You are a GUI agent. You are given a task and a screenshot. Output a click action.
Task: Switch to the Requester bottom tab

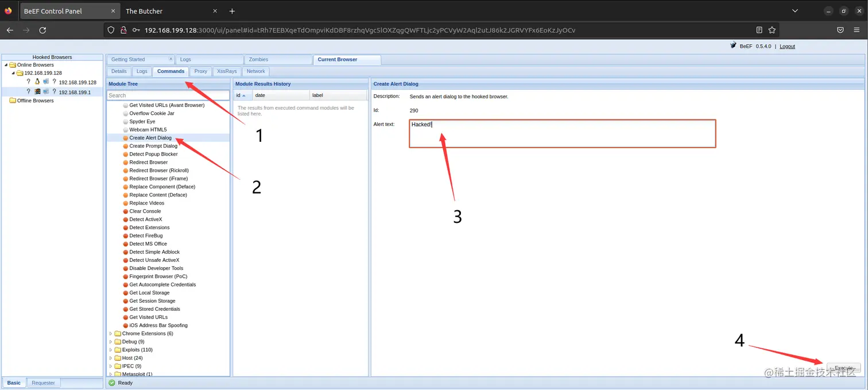43,383
